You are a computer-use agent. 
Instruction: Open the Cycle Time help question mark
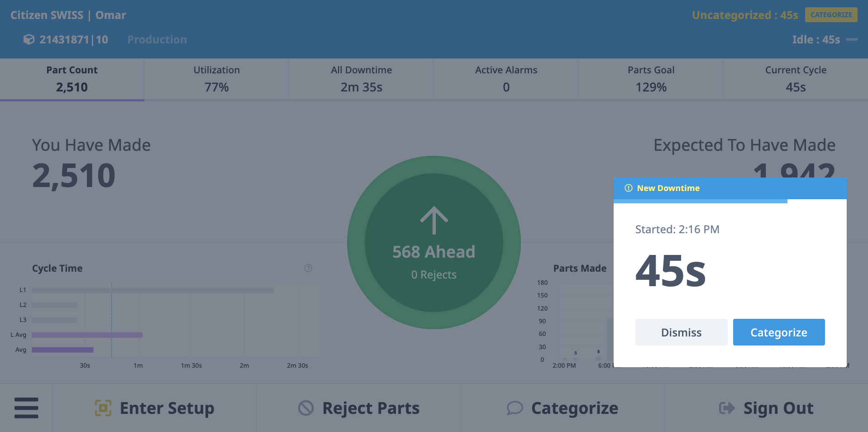pyautogui.click(x=308, y=268)
